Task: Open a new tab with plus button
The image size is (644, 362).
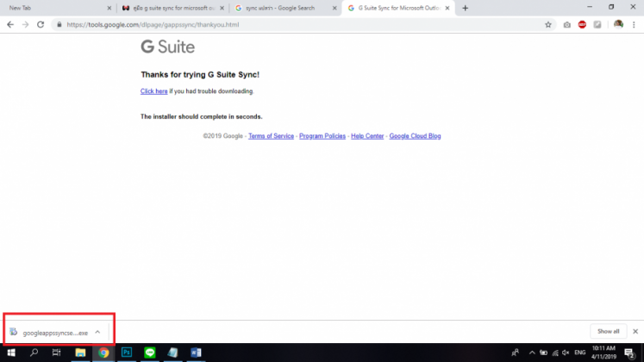Action: (466, 8)
